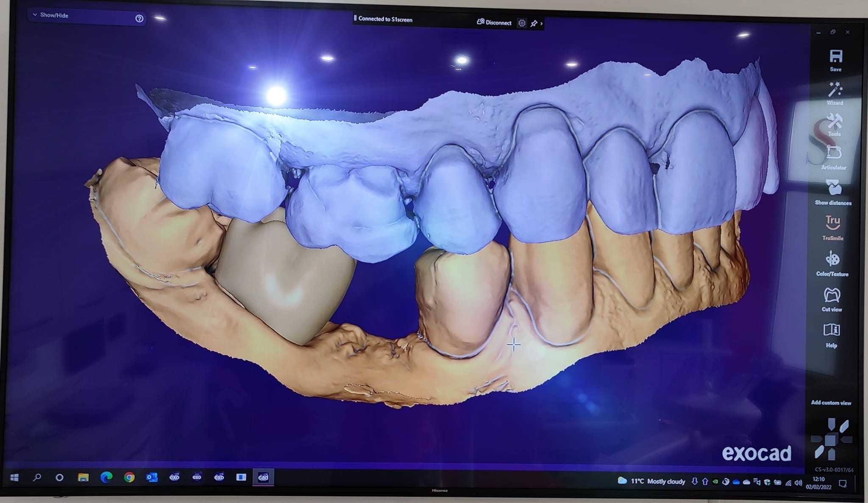Viewport: 868px width, 503px height.
Task: Open the Wi-Fi network tray icon
Action: (x=788, y=483)
